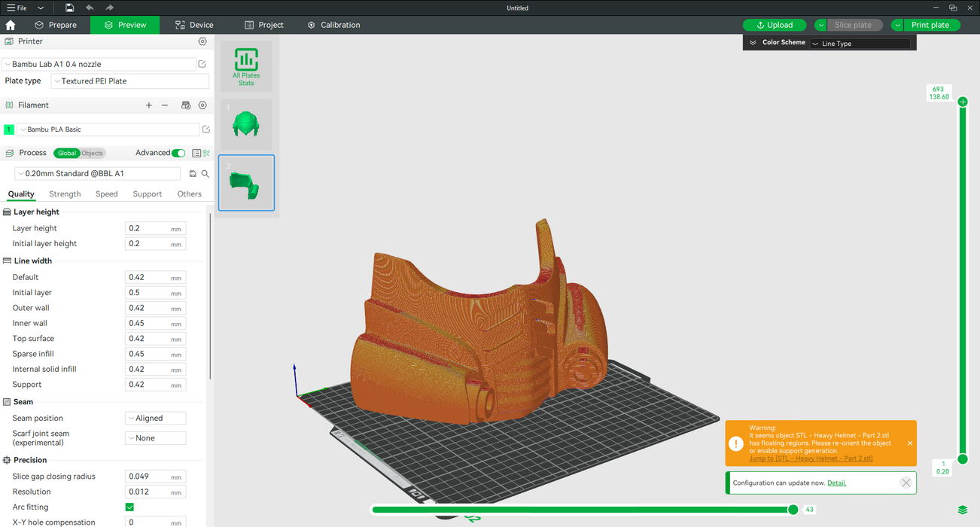Uncheck the Arc fitting checkbox
980x527 pixels.
pyautogui.click(x=129, y=507)
